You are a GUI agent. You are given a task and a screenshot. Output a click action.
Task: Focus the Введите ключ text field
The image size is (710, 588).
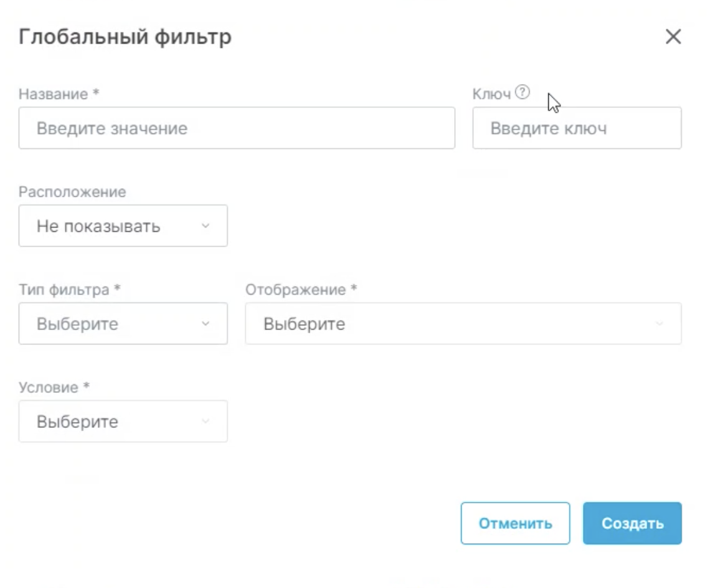[x=577, y=128]
